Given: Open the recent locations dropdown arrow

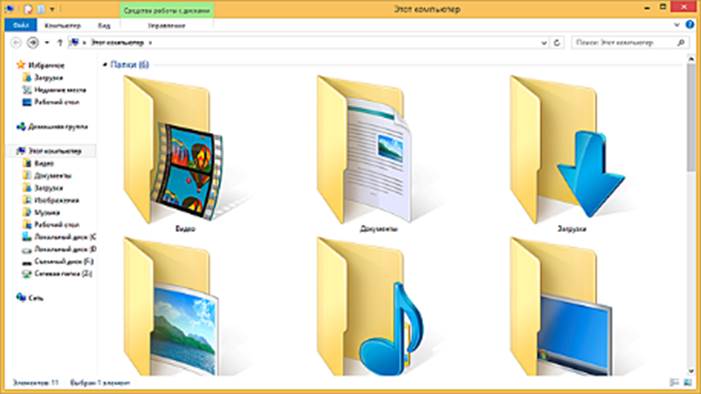Looking at the screenshot, I should click(x=47, y=43).
